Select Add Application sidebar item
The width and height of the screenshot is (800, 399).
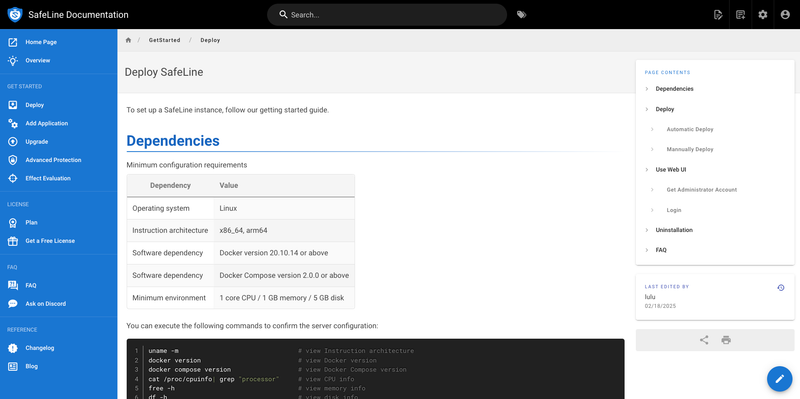(59, 123)
